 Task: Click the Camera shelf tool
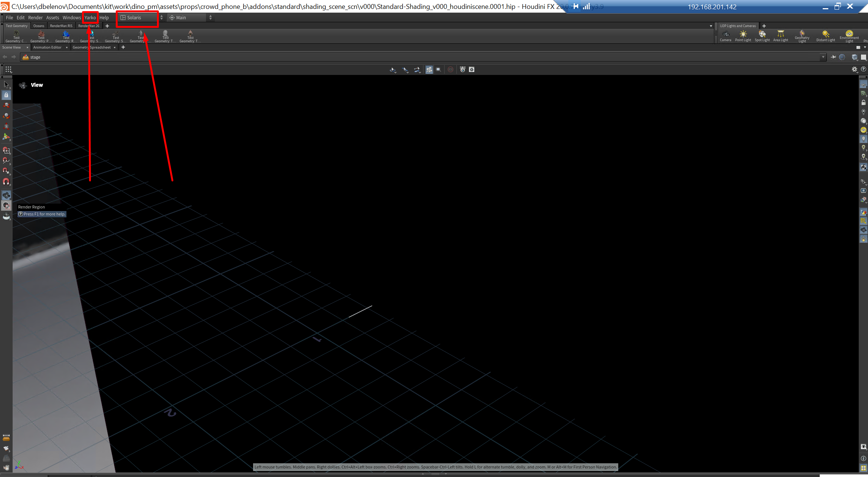725,36
